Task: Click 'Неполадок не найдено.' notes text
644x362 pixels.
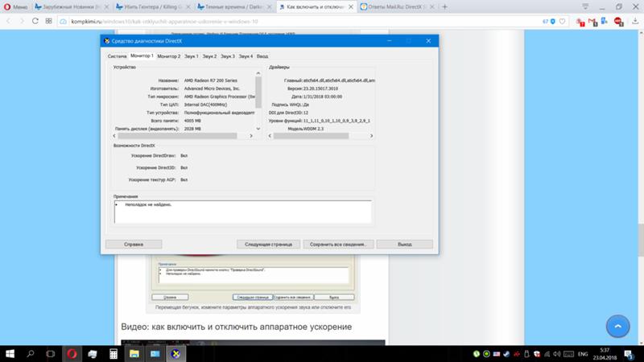Action: (148, 204)
